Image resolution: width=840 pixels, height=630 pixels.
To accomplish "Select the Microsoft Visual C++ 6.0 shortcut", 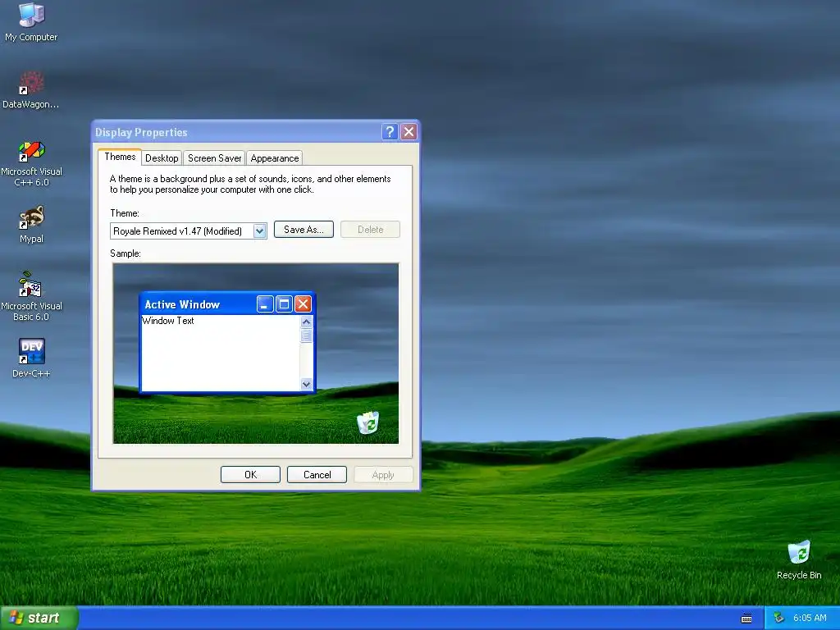I will (x=31, y=163).
